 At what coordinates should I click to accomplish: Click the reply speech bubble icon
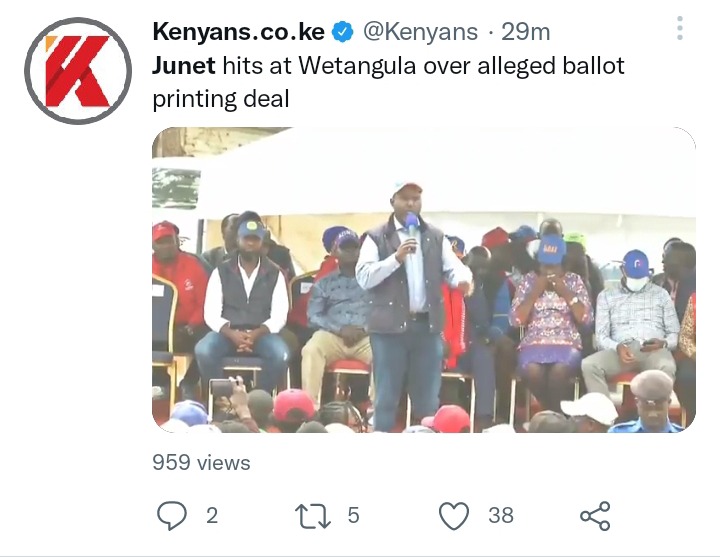[x=172, y=516]
